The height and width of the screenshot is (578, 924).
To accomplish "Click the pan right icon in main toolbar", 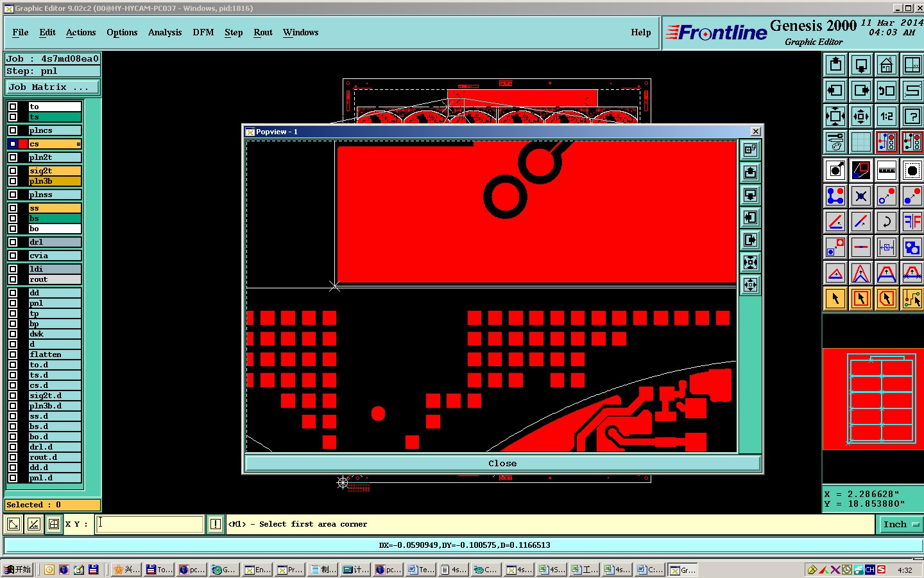I will (861, 91).
